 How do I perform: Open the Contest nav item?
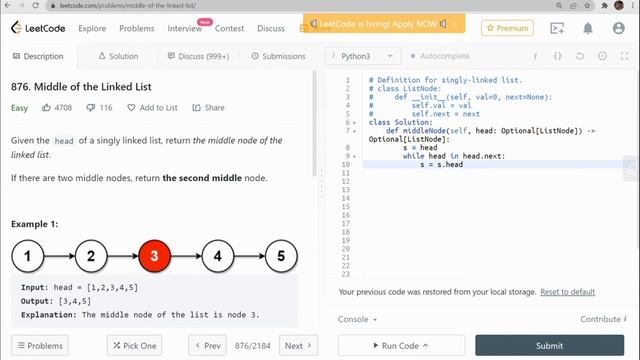tap(229, 29)
